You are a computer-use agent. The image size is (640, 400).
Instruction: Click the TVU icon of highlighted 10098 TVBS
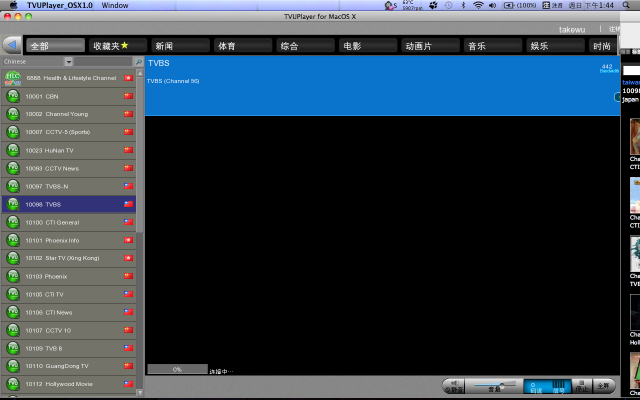(13, 204)
